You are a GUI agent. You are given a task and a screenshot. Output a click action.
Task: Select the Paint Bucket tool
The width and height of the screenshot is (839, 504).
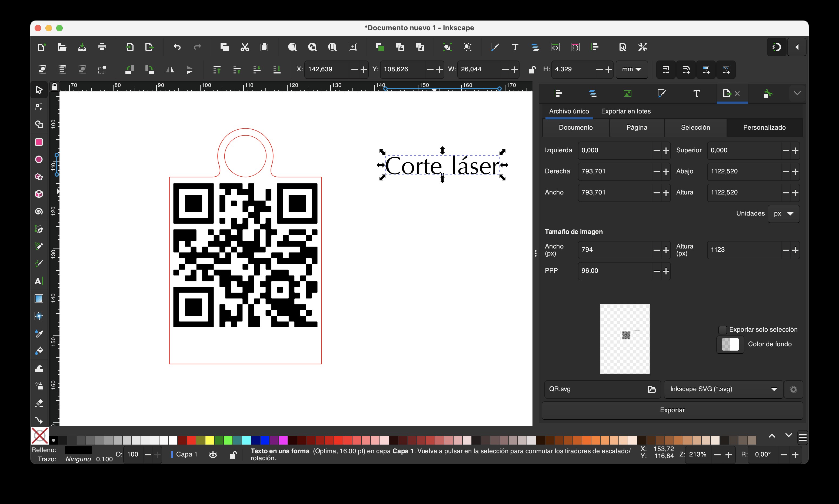coord(39,351)
